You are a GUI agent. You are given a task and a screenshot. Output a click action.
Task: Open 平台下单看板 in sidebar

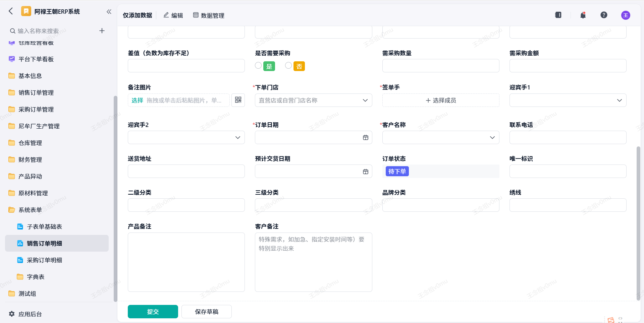pos(57,59)
